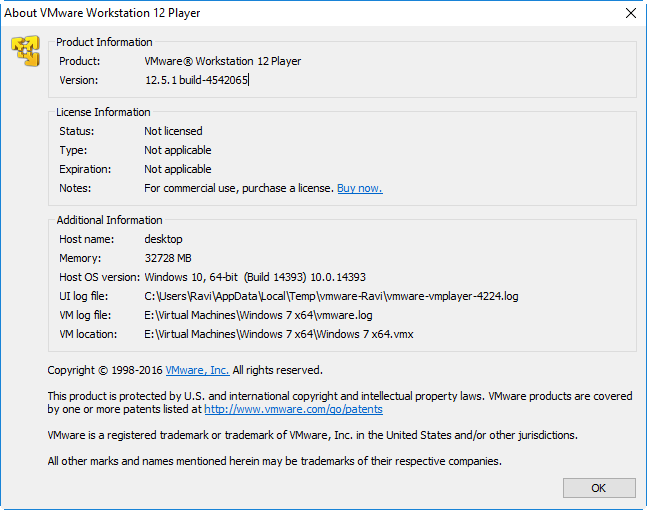Click the VMware Workstation 12 Player product name
Image resolution: width=647 pixels, height=510 pixels.
tap(222, 61)
